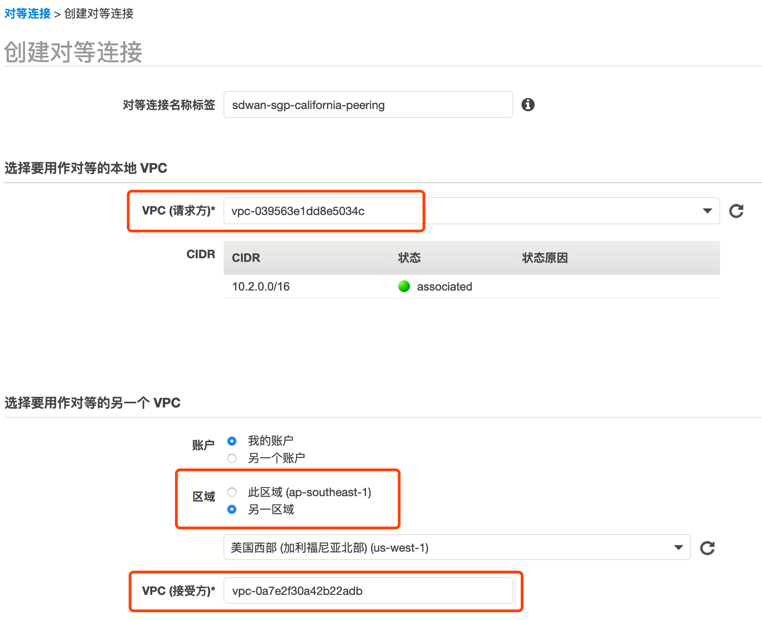Viewport: 762px width, 620px height.
Task: Click the vpc-039563e1dd8e5034c combo box
Action: coord(471,211)
